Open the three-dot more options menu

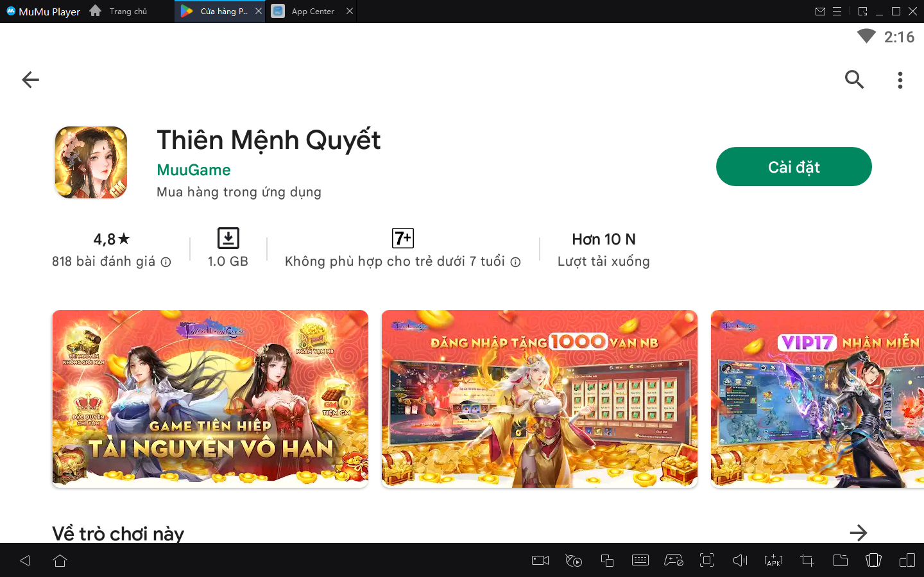[900, 80]
